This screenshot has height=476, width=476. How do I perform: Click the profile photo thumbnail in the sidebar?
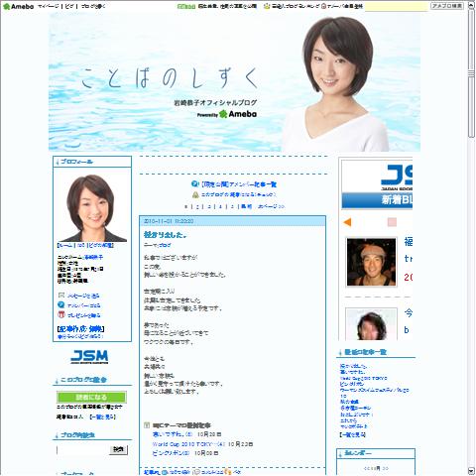tap(93, 208)
